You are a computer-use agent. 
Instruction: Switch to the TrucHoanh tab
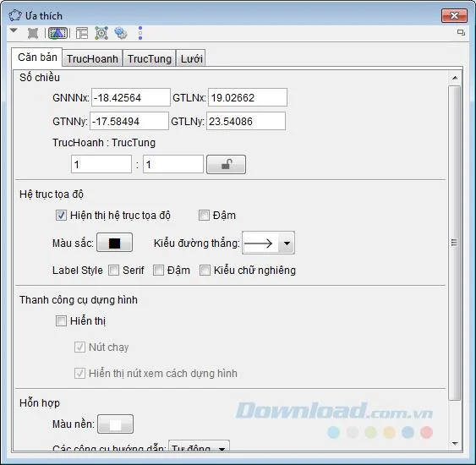92,58
